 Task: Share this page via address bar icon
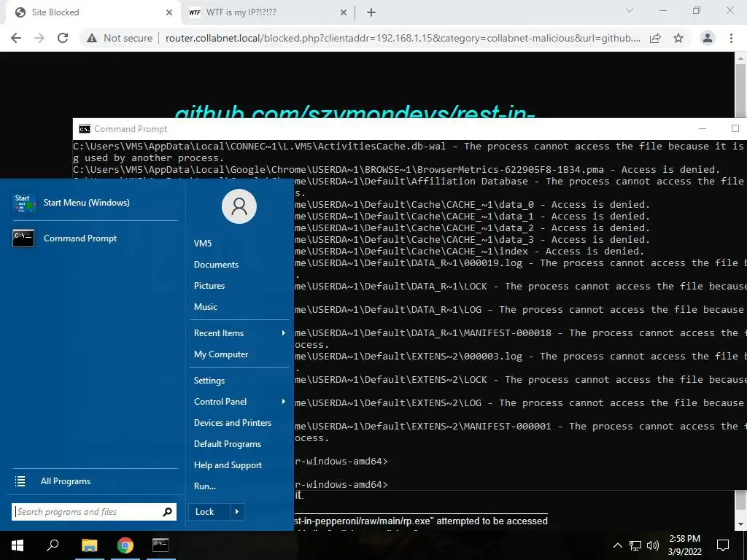coord(655,38)
